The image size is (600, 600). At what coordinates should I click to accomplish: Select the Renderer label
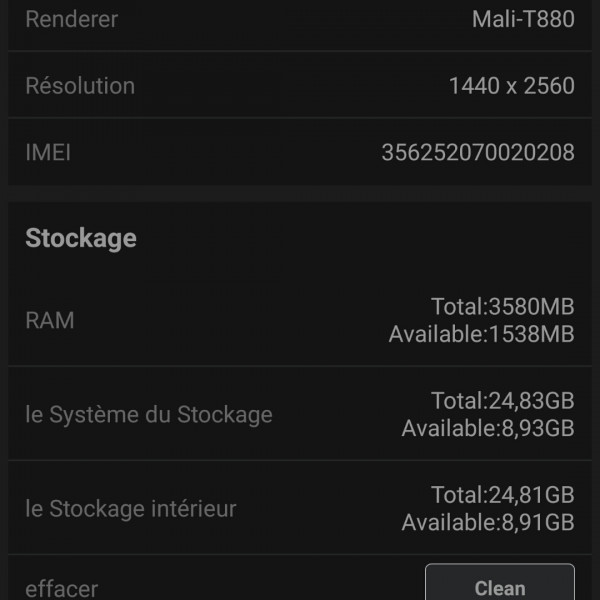(71, 19)
